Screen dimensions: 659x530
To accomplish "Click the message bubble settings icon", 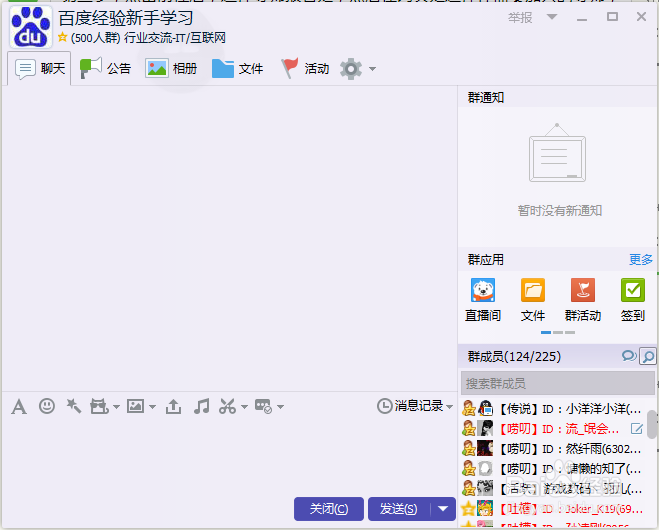I will coord(264,406).
